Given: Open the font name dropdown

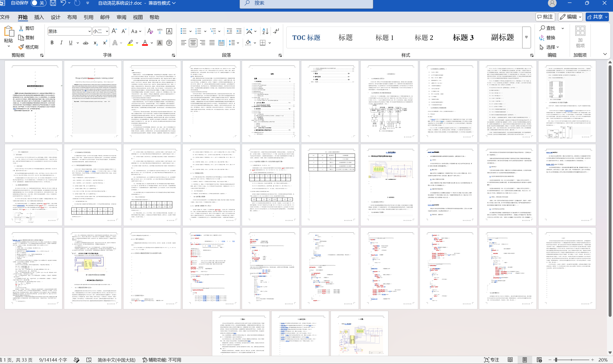Looking at the screenshot, I should [89, 31].
